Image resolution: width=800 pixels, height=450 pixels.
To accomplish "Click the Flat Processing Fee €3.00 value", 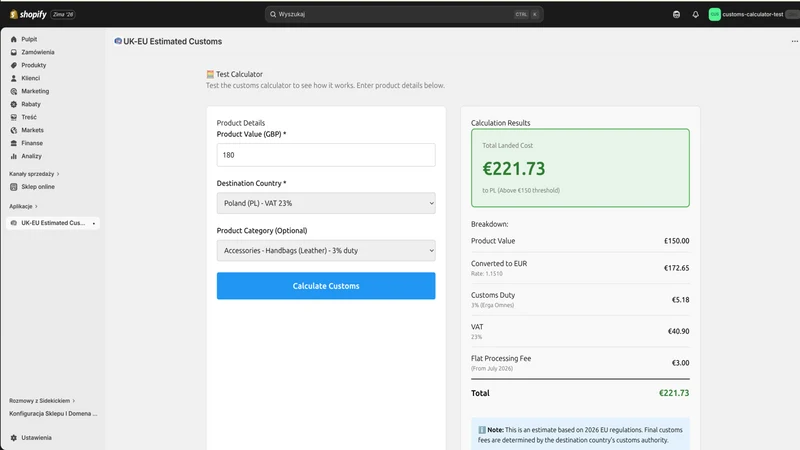I will click(x=681, y=363).
